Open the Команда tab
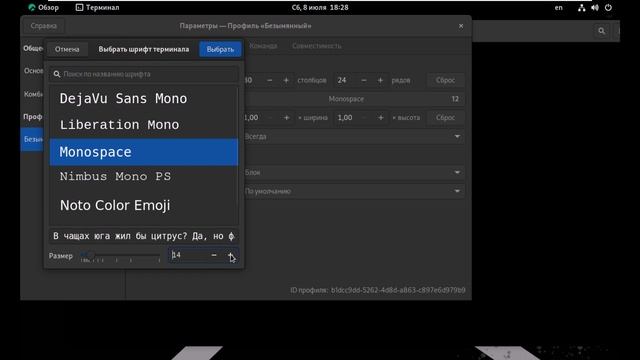 coord(263,46)
